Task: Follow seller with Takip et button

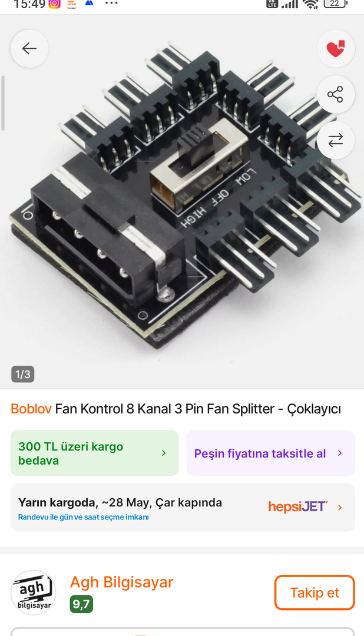Action: click(x=315, y=592)
